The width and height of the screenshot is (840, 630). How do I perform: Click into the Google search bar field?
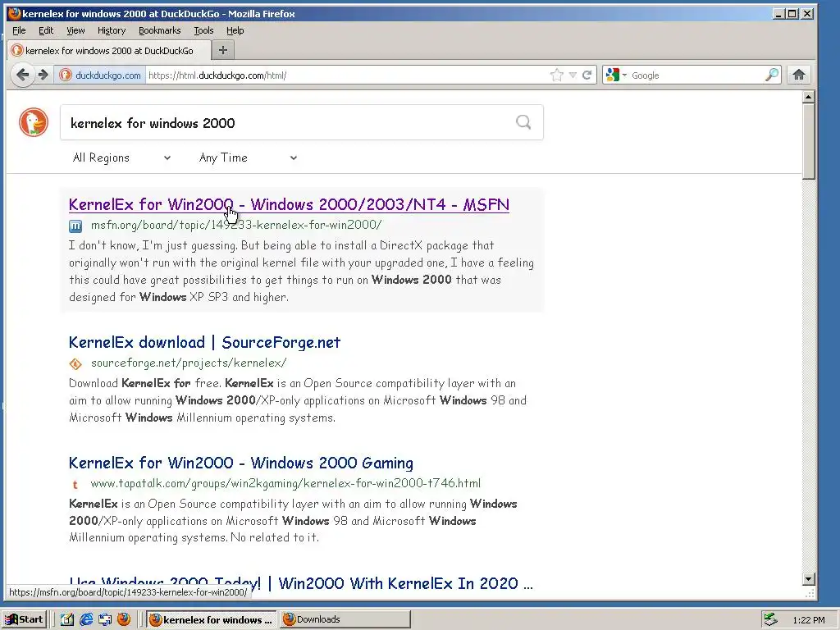coord(696,75)
